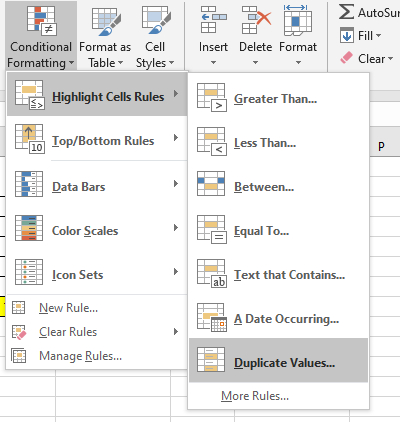Select the Highlight Cells Rules menu item
This screenshot has width=400, height=422.
(x=97, y=94)
